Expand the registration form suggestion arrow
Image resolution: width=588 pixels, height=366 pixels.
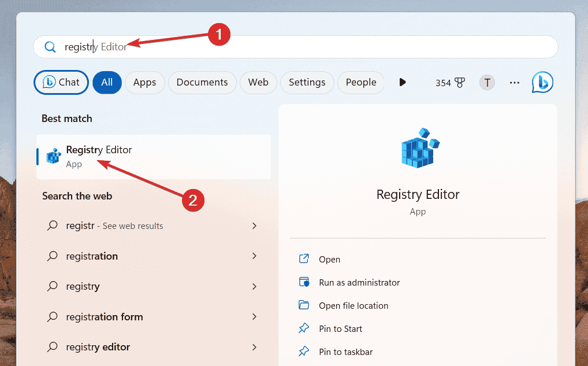254,317
